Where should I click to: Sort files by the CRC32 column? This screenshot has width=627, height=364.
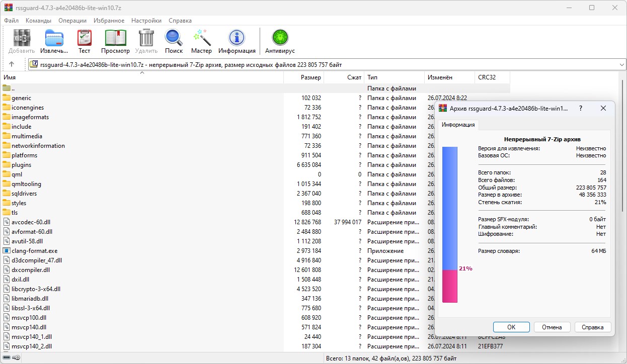tap(493, 77)
